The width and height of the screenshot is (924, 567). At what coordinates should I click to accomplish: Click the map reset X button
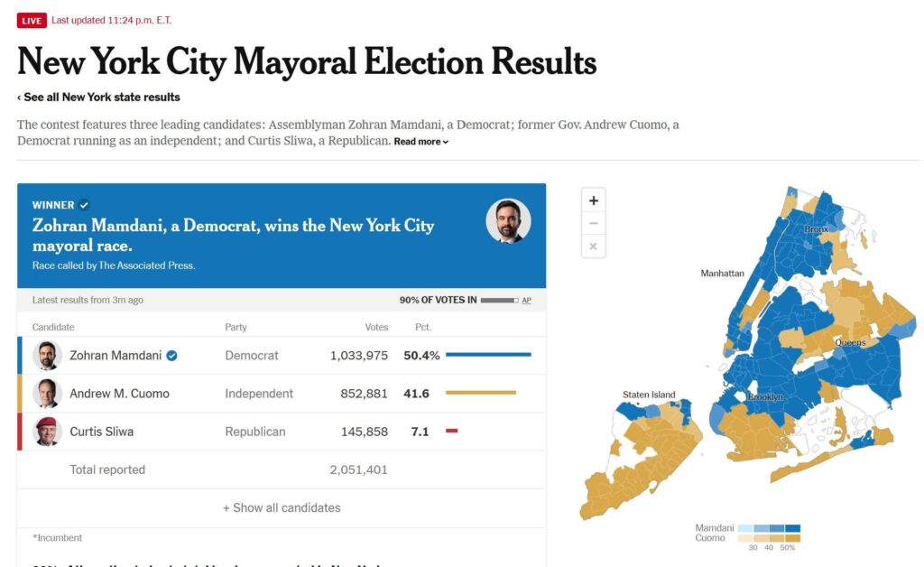pyautogui.click(x=593, y=246)
